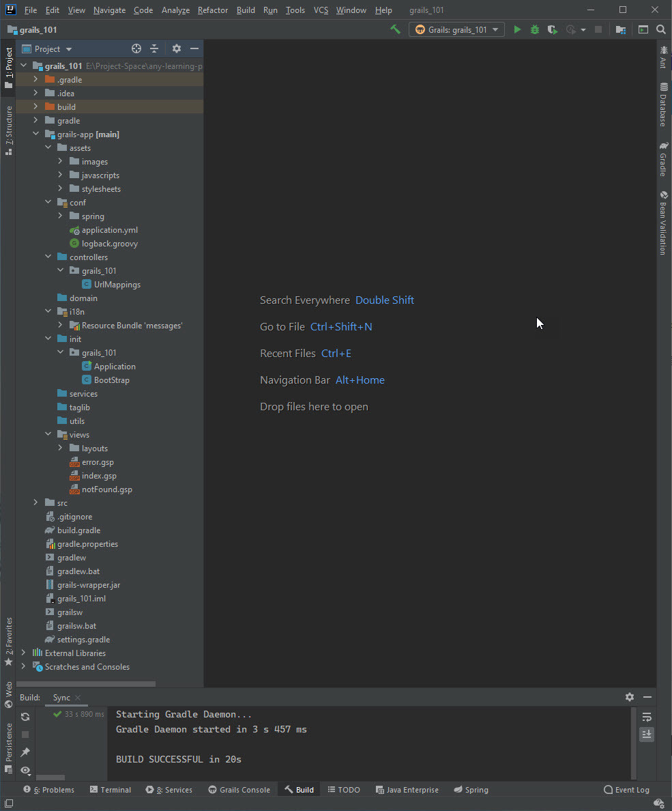Image resolution: width=672 pixels, height=811 pixels.
Task: Toggle the eye view options in Build
Action: (25, 771)
